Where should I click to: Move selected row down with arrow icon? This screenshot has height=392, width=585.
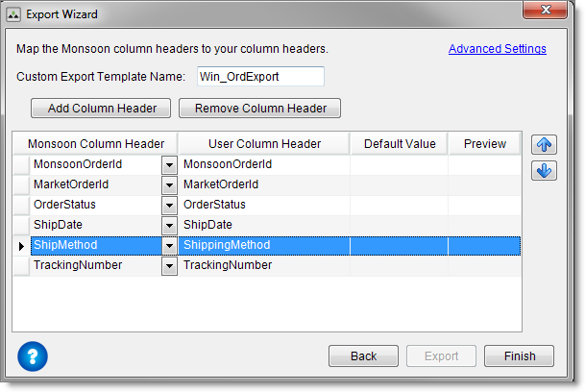click(x=543, y=170)
